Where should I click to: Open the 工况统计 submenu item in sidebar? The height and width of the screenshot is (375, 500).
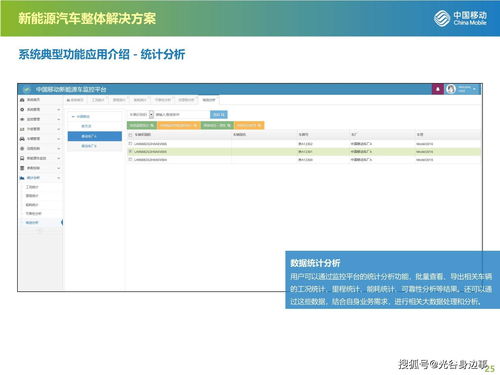click(x=32, y=187)
